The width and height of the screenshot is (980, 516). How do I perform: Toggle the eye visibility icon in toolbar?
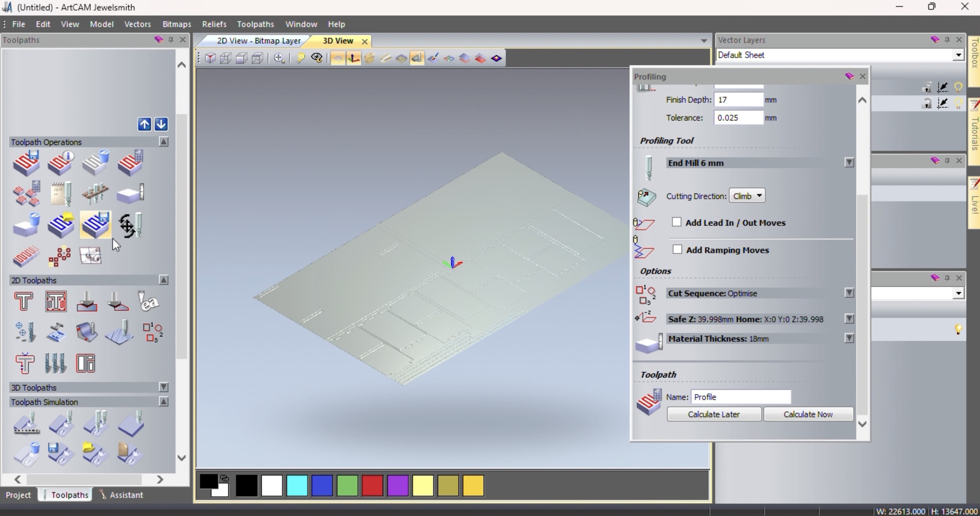coord(316,58)
